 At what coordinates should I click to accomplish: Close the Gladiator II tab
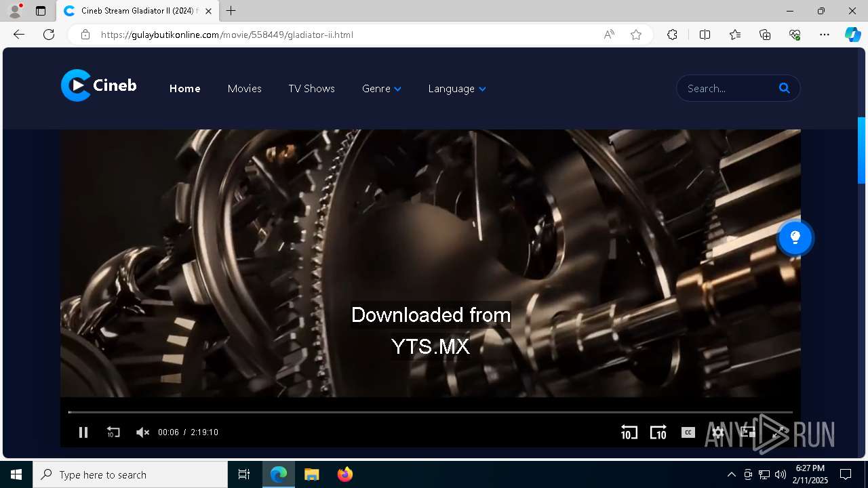tap(208, 11)
